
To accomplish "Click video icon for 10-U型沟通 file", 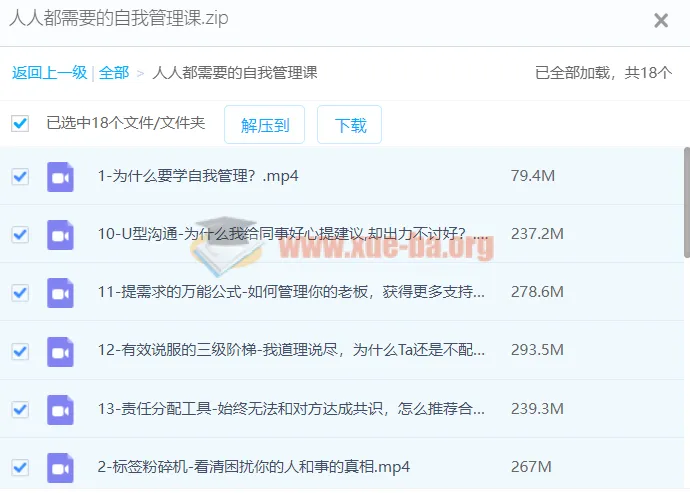I will coord(60,235).
